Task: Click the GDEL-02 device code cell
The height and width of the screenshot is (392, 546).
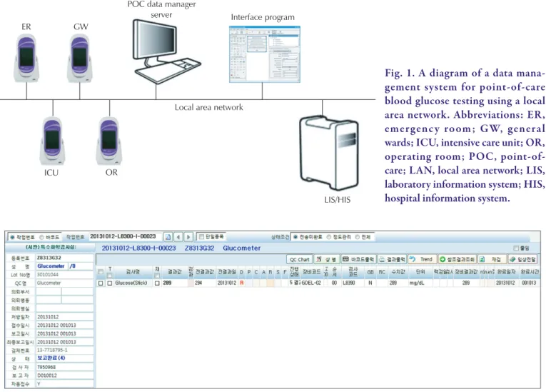Action: tap(311, 283)
